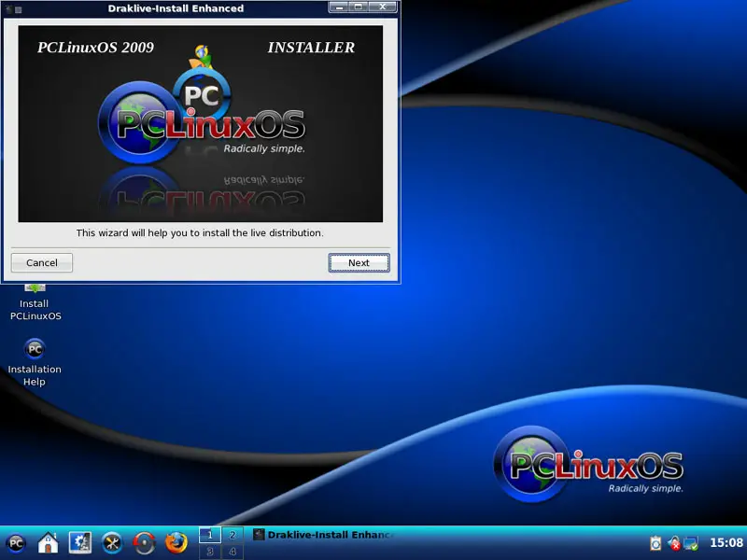Open the clipboard manager tray icon
This screenshot has width=747, height=560.
click(655, 543)
